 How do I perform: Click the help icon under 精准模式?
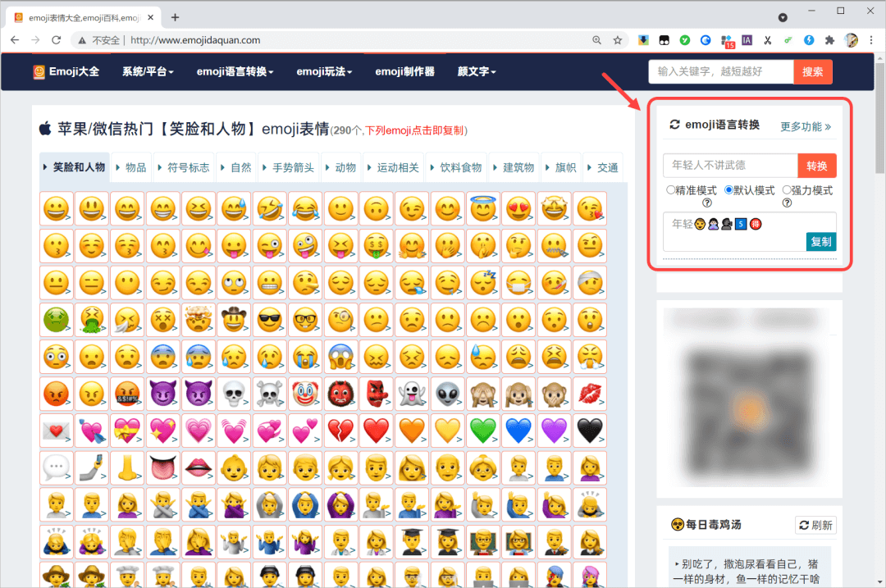[x=707, y=203]
